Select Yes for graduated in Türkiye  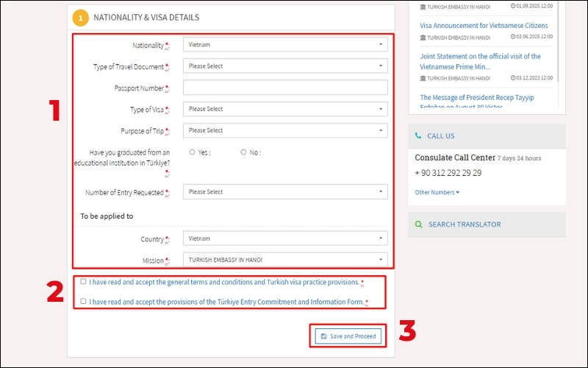click(192, 152)
